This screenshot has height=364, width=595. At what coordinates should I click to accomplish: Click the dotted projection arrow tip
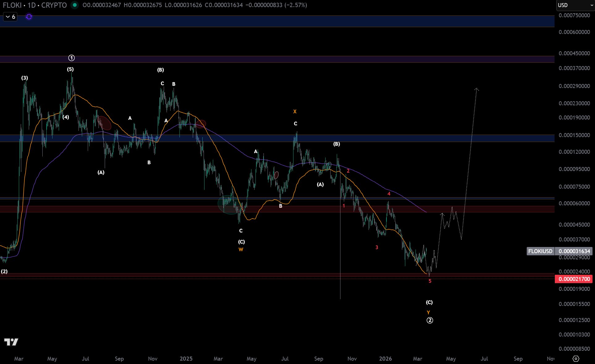click(x=477, y=89)
